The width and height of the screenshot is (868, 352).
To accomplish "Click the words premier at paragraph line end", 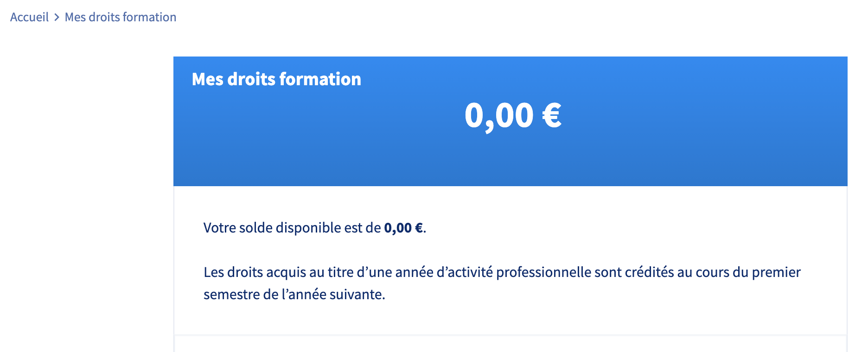I will 776,272.
